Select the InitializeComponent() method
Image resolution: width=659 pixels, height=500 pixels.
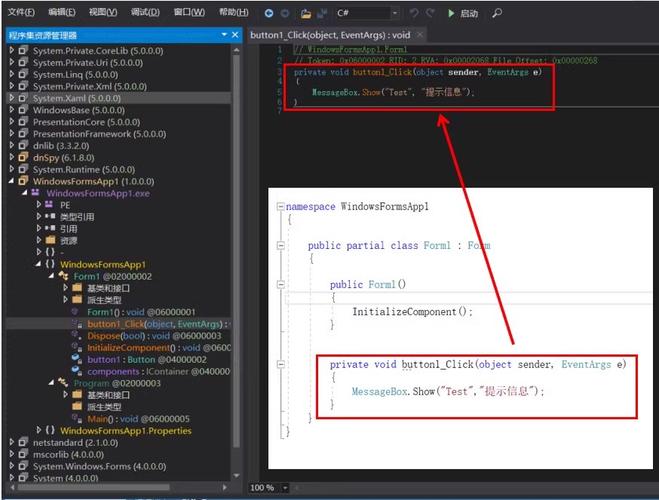(159, 348)
